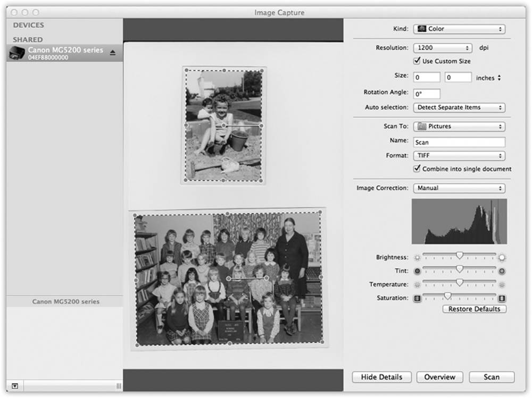Viewport: 532px width, 398px height.
Task: Open the Resolution dropdown set to 1200
Action: [x=443, y=48]
